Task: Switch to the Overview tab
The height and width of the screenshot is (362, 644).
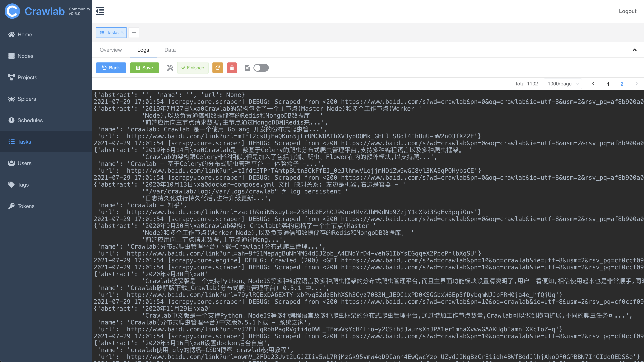Action: (110, 50)
